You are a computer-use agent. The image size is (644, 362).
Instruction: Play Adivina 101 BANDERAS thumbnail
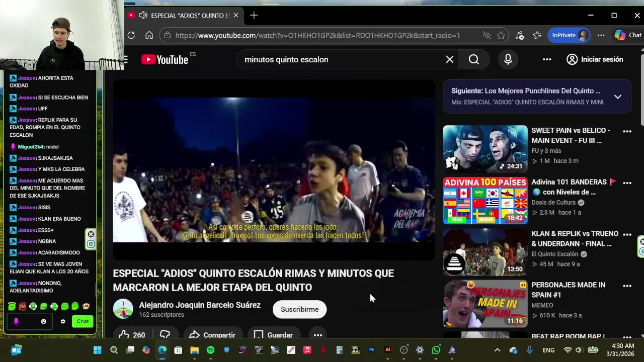pos(485,200)
